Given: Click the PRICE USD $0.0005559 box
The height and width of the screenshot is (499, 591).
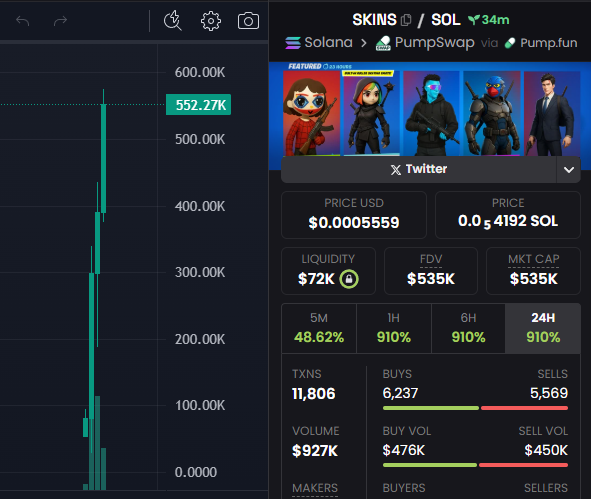Looking at the screenshot, I should click(354, 215).
